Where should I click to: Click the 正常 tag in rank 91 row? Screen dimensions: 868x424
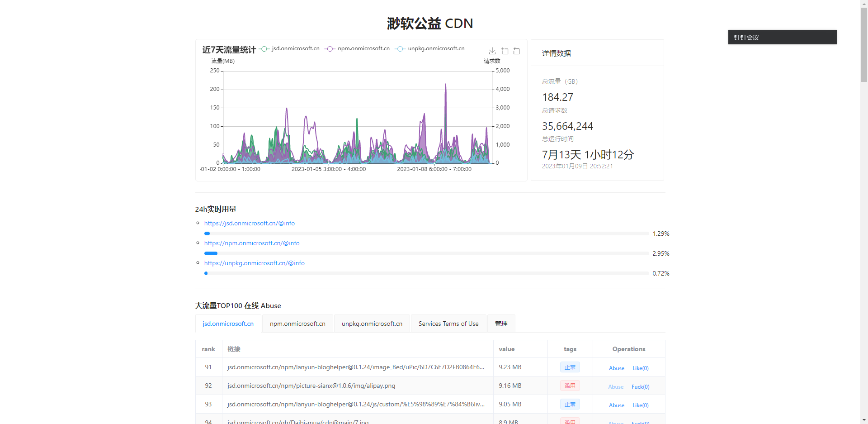[570, 367]
